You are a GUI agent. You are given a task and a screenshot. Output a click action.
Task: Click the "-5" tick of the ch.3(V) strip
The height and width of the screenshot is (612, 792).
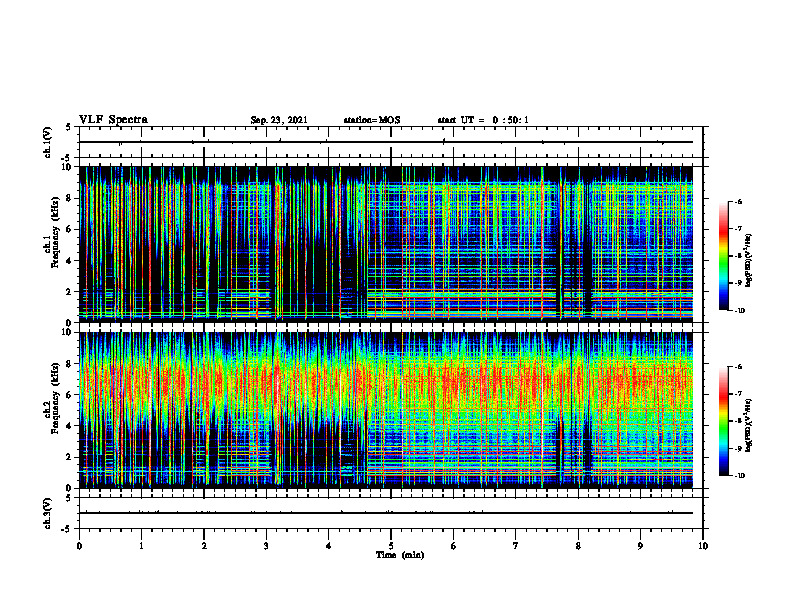[x=67, y=529]
